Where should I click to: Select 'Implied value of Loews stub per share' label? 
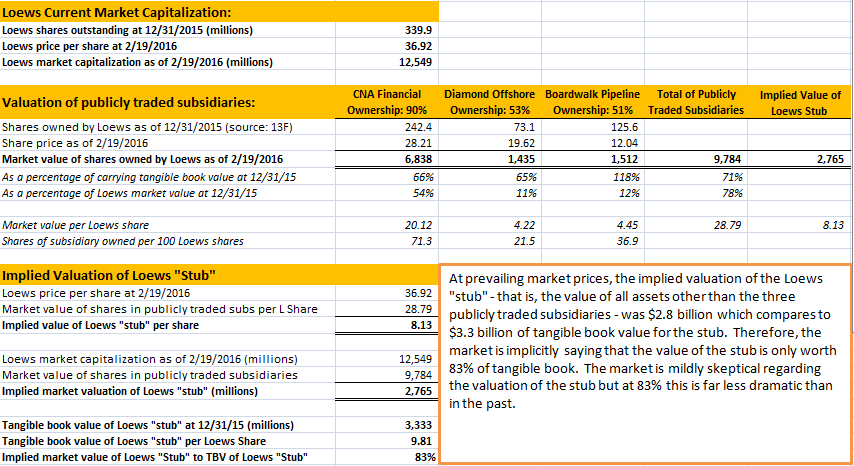100,326
